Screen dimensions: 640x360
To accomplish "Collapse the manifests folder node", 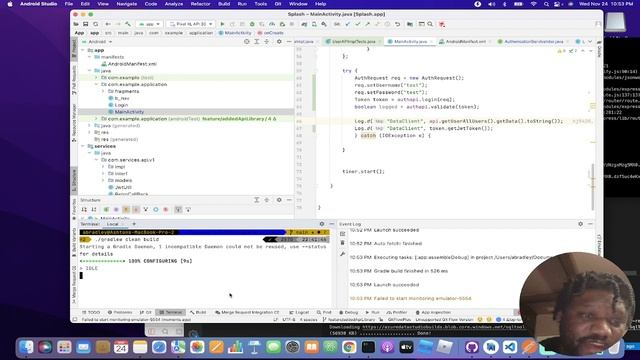I will pos(90,57).
